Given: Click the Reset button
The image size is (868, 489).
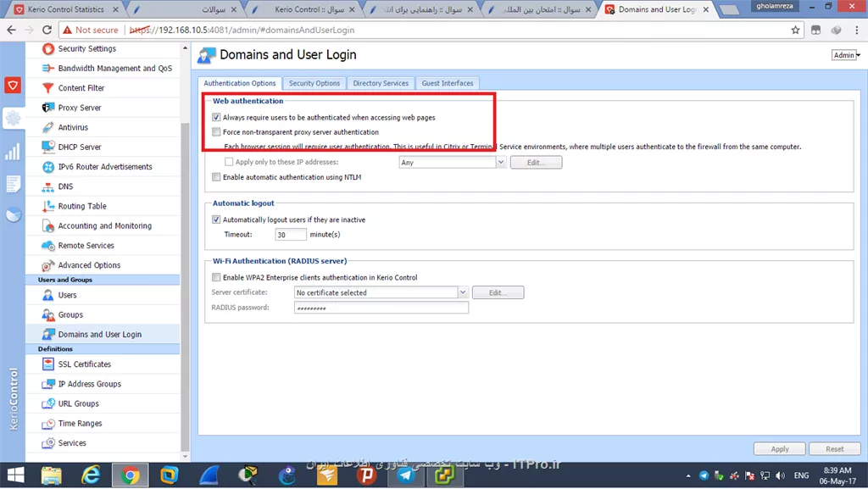Looking at the screenshot, I should [x=835, y=449].
